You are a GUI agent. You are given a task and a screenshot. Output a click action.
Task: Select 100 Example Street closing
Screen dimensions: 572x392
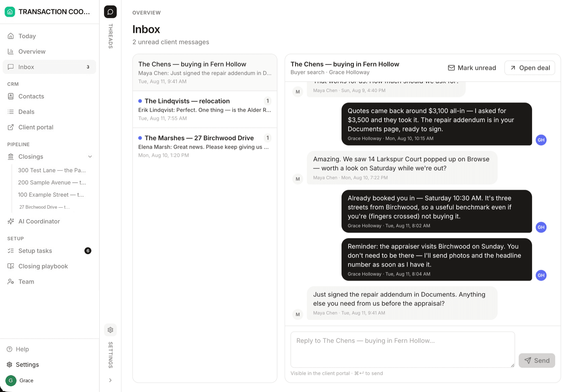point(51,195)
